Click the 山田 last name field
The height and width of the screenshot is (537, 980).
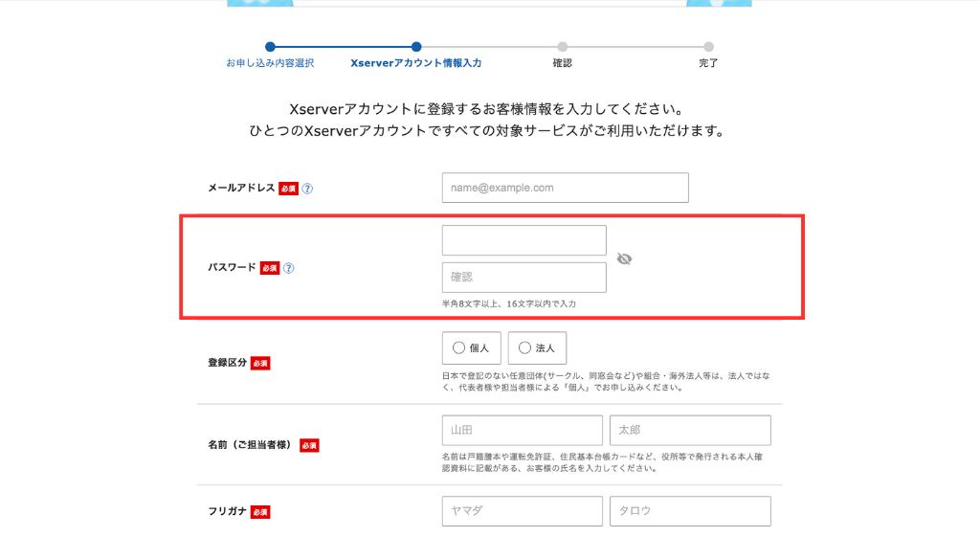point(522,431)
